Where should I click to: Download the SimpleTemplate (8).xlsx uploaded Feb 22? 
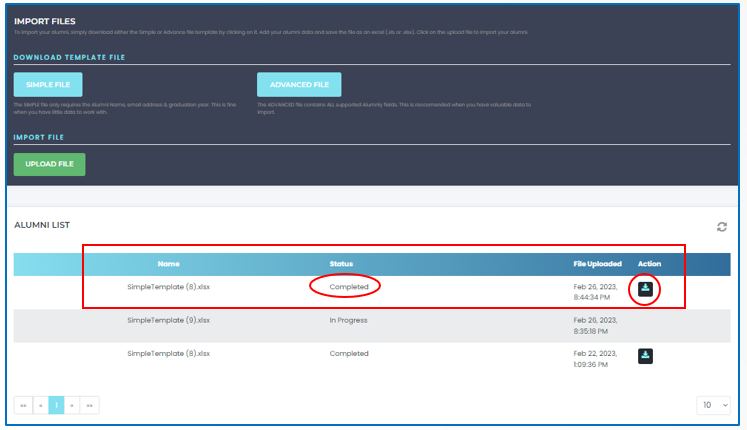pyautogui.click(x=645, y=355)
